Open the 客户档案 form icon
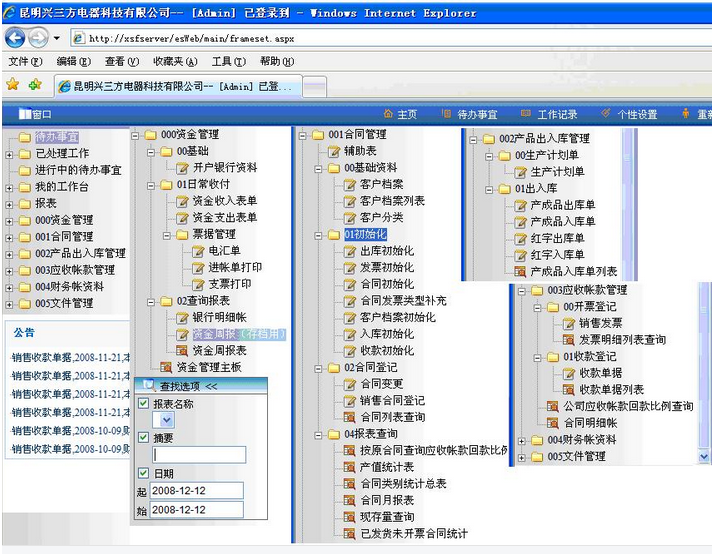Screen dimensions: 714x554 350,185
